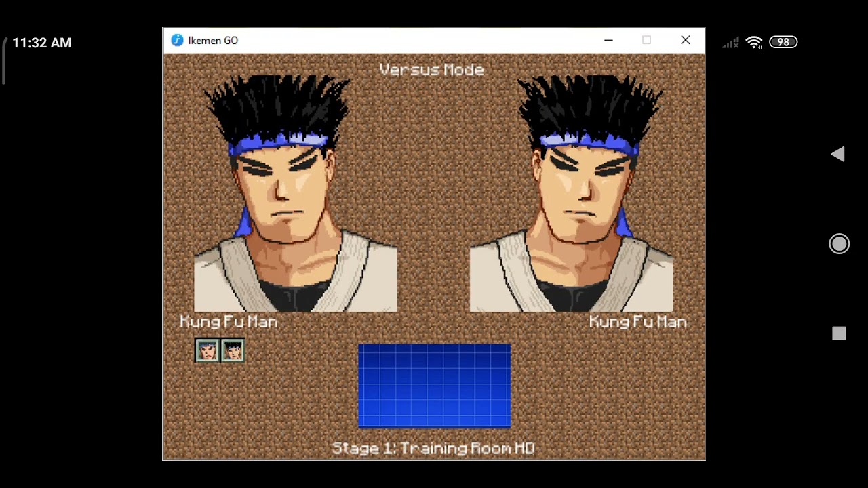The height and width of the screenshot is (488, 868).
Task: Click "Stage 1: Training Room HD" text
Action: click(x=433, y=449)
